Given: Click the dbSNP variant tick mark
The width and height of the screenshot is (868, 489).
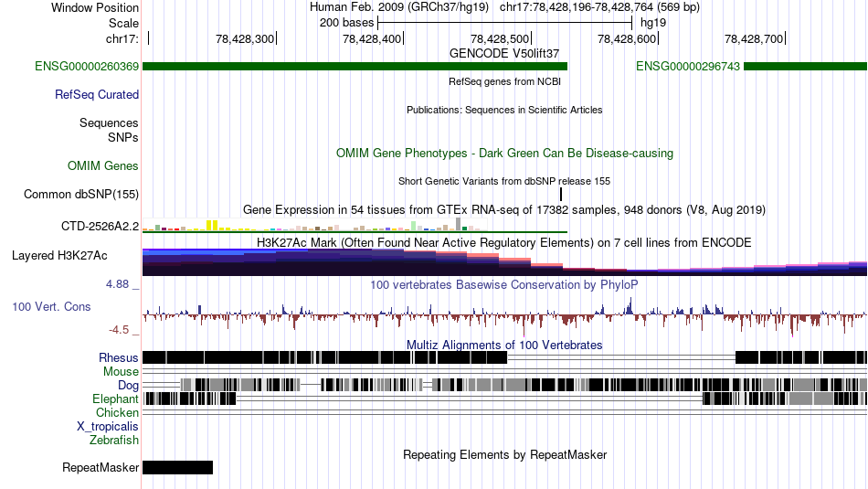Looking at the screenshot, I should coord(561,195).
